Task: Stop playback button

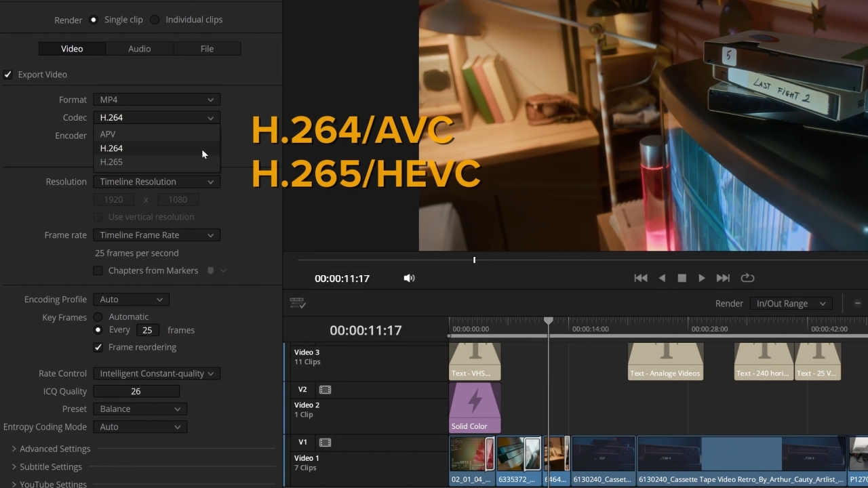Action: [x=682, y=278]
